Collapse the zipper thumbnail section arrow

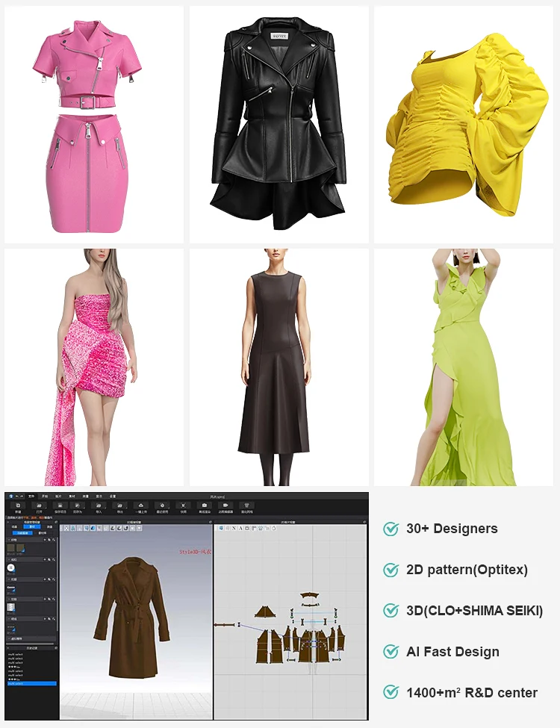(9, 599)
